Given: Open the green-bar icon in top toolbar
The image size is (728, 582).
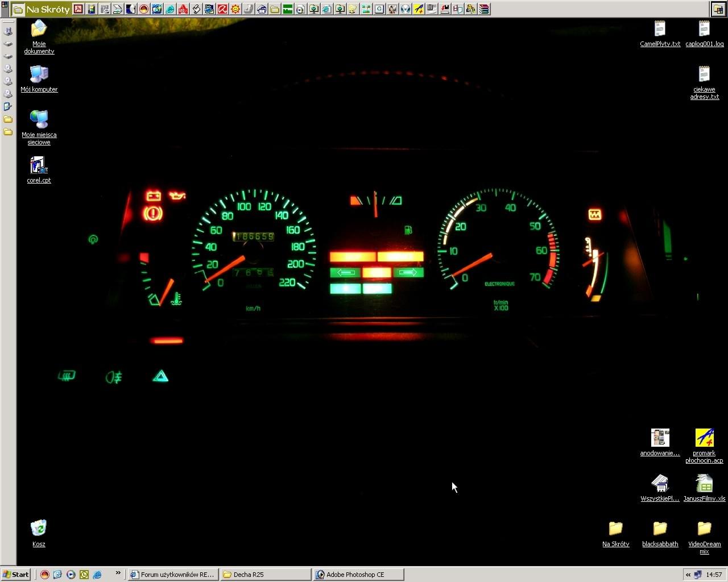Looking at the screenshot, I should pyautogui.click(x=287, y=9).
